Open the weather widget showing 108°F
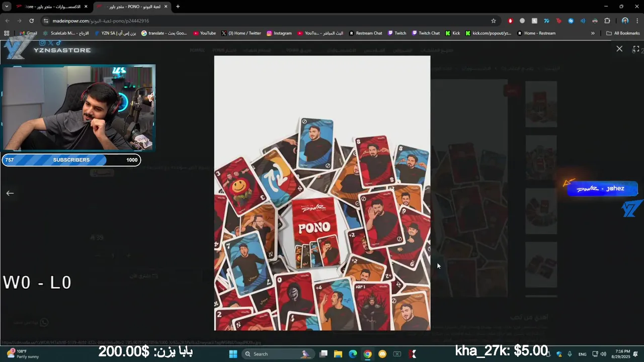Screen dimensions: 644x362 (23, 354)
